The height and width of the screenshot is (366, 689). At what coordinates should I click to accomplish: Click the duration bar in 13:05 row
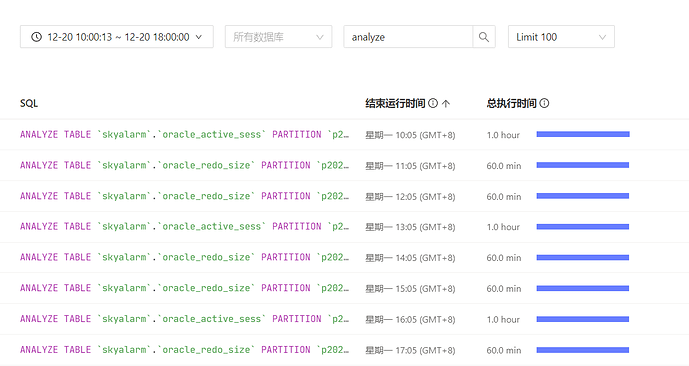(x=583, y=227)
